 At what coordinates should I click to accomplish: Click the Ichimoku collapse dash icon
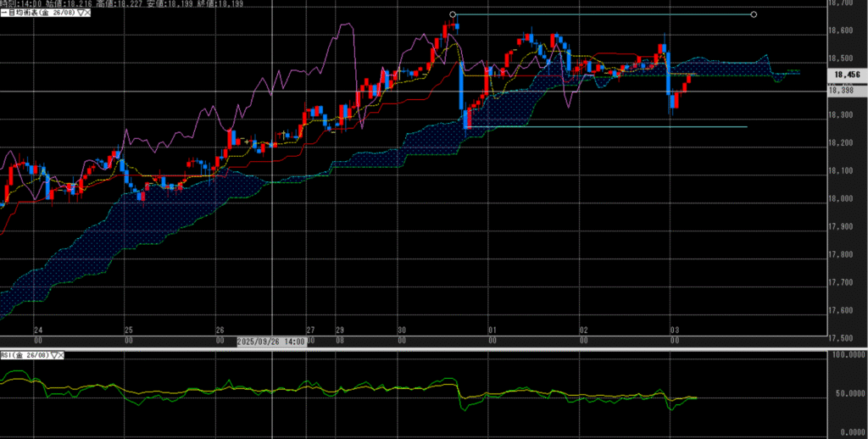pos(3,14)
